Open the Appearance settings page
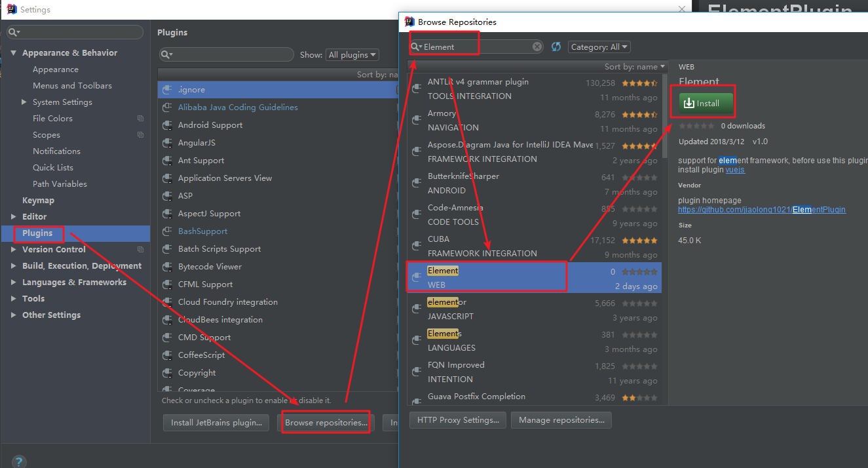Screen dimensions: 868x468 [x=56, y=69]
